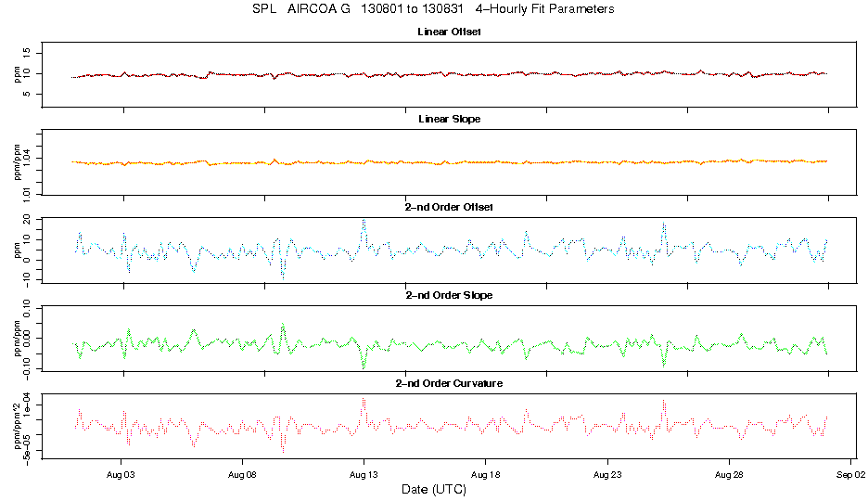Click the cyan peak near Aug 13

[x=364, y=221]
